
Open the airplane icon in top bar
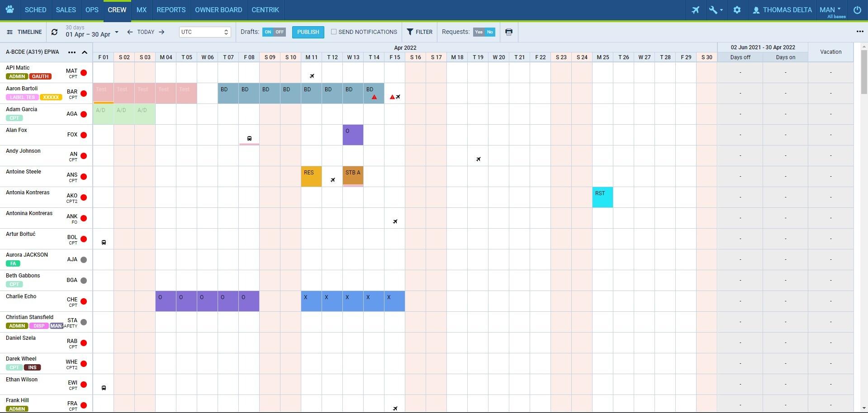tap(695, 10)
